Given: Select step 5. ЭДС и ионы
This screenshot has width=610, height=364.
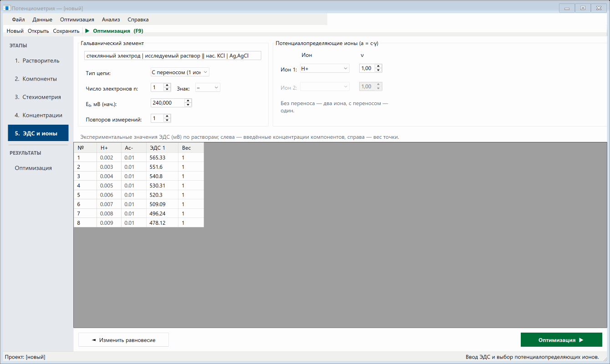Looking at the screenshot, I should point(38,133).
